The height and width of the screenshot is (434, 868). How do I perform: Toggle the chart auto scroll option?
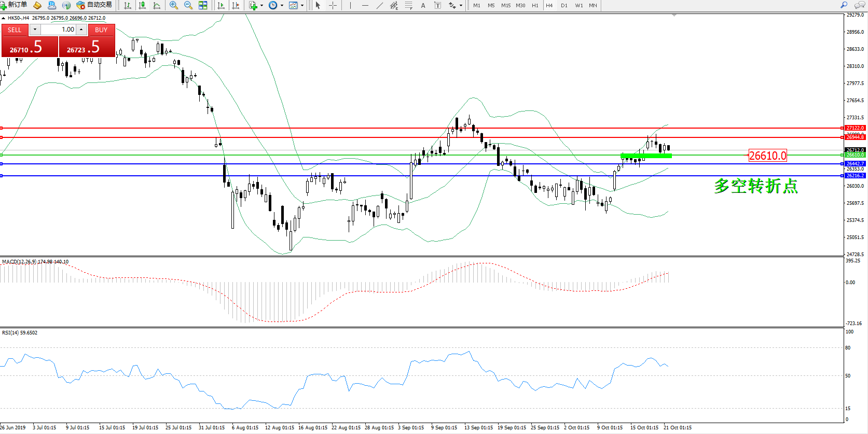tap(221, 5)
